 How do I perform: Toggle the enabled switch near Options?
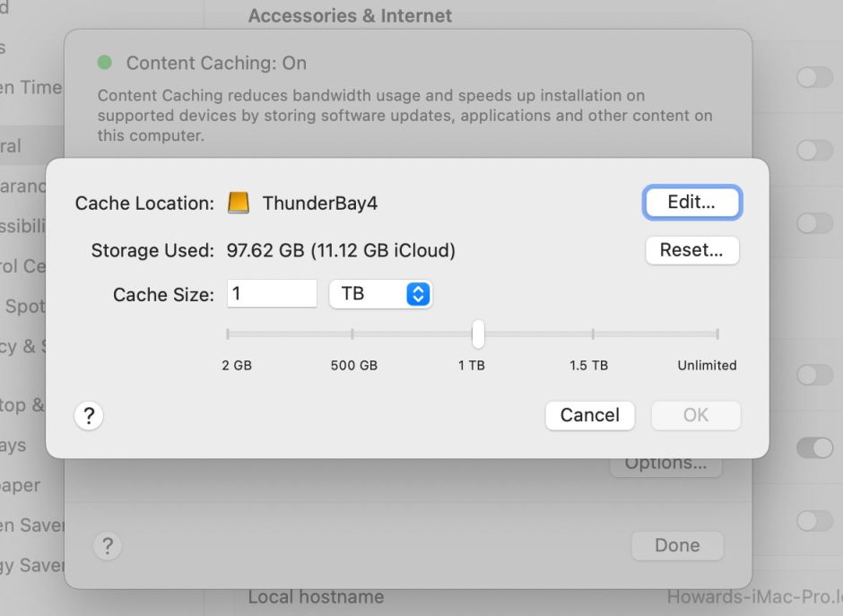coord(814,447)
